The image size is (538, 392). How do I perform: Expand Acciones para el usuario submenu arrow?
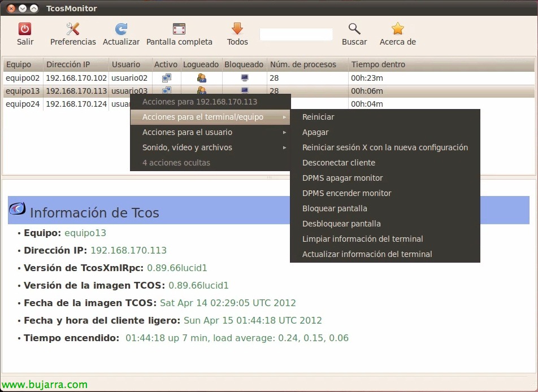pyautogui.click(x=284, y=132)
